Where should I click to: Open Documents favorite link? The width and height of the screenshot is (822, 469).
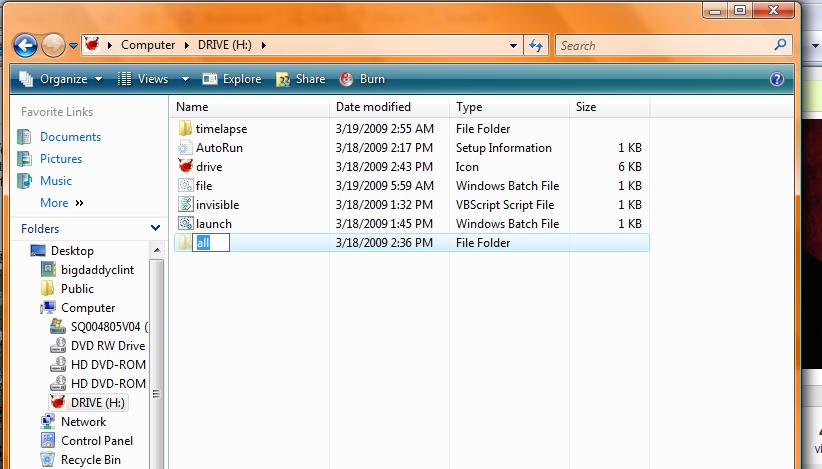70,137
